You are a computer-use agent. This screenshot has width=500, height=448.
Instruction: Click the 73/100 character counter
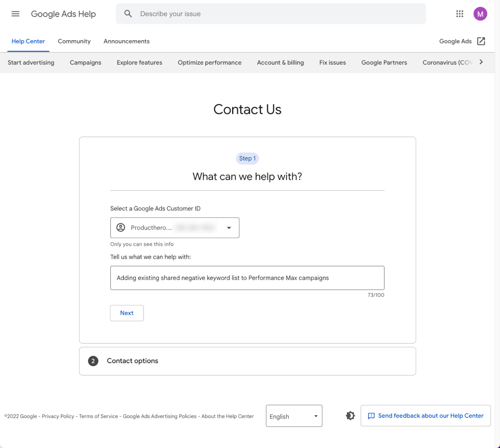click(376, 295)
